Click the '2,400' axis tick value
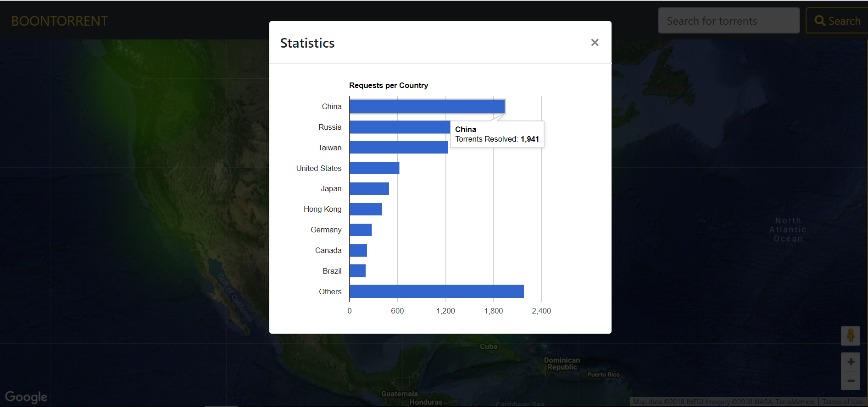The width and height of the screenshot is (868, 407). click(541, 311)
